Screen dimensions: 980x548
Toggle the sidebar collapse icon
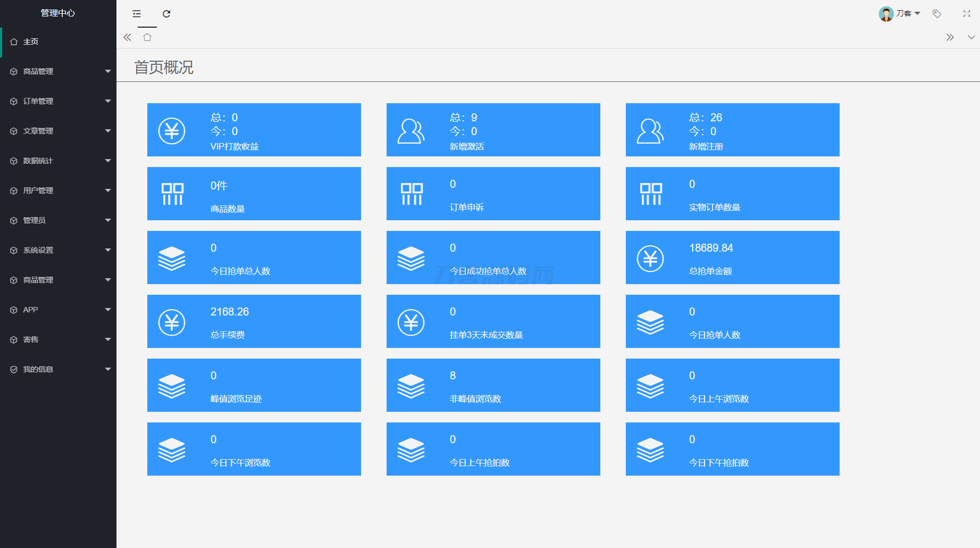pos(137,14)
